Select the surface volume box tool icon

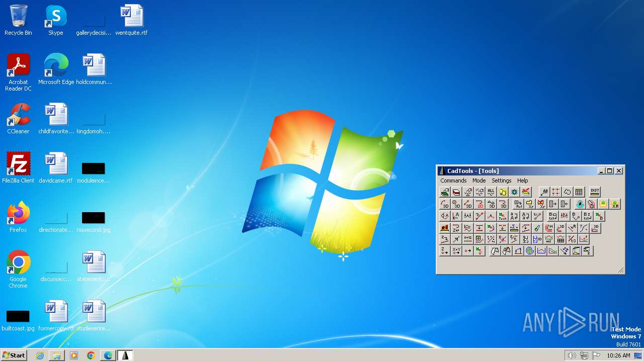click(x=577, y=251)
